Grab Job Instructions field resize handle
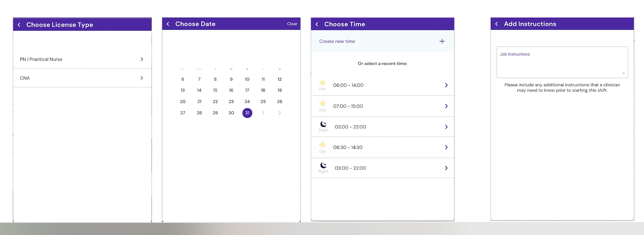Screen dimensions: 644x235 point(624,73)
